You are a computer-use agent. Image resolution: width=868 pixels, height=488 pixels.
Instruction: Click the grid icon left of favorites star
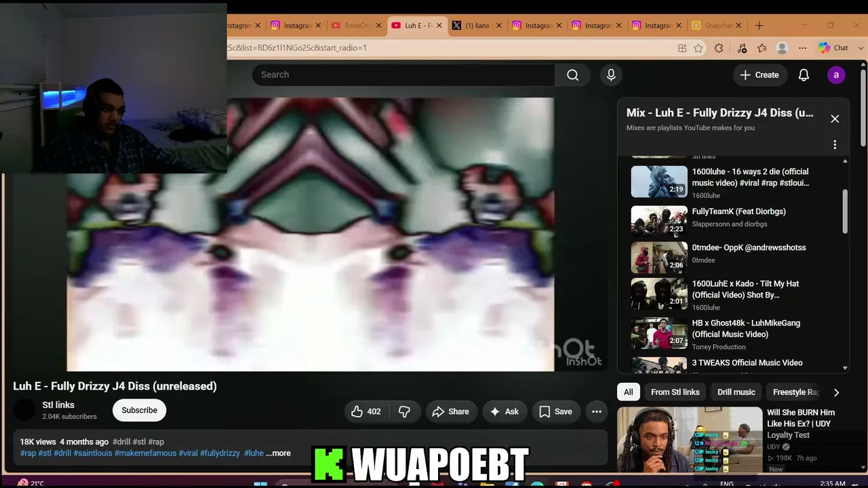coord(682,48)
